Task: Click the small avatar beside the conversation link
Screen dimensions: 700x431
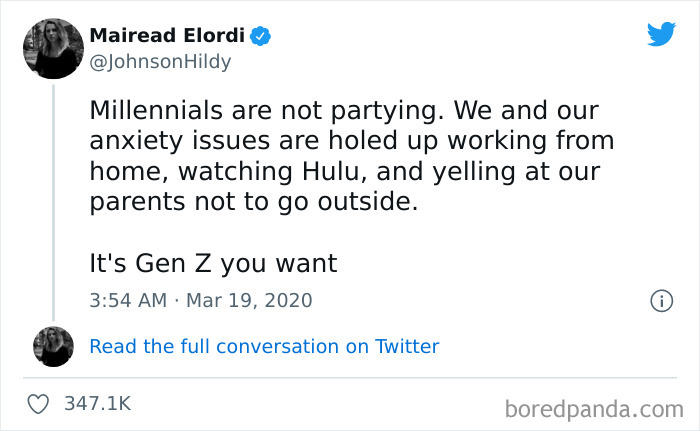Action: 53,346
